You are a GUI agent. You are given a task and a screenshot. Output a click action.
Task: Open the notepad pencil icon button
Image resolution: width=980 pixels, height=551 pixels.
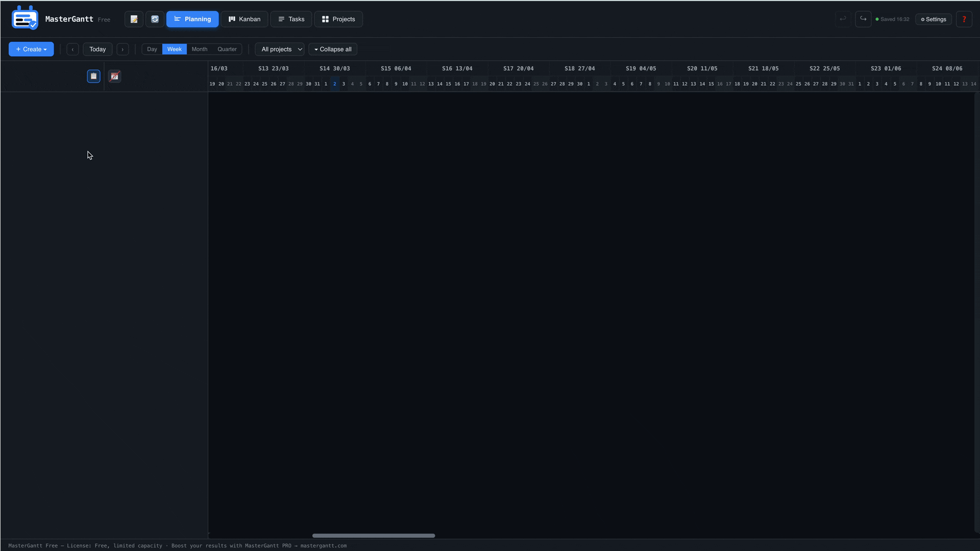(x=134, y=19)
